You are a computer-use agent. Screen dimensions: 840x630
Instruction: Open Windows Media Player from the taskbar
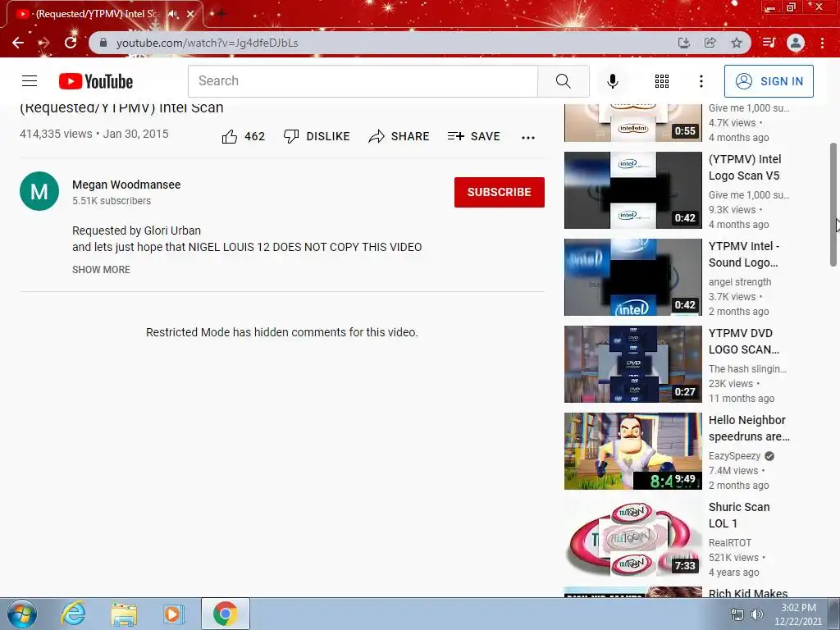(x=174, y=614)
